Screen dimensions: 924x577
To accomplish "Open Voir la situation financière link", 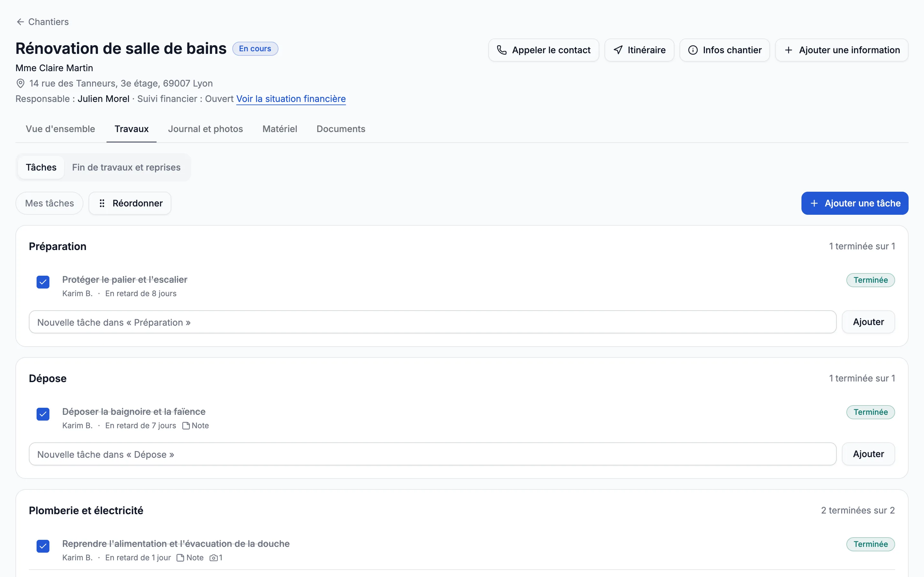I will coord(291,99).
